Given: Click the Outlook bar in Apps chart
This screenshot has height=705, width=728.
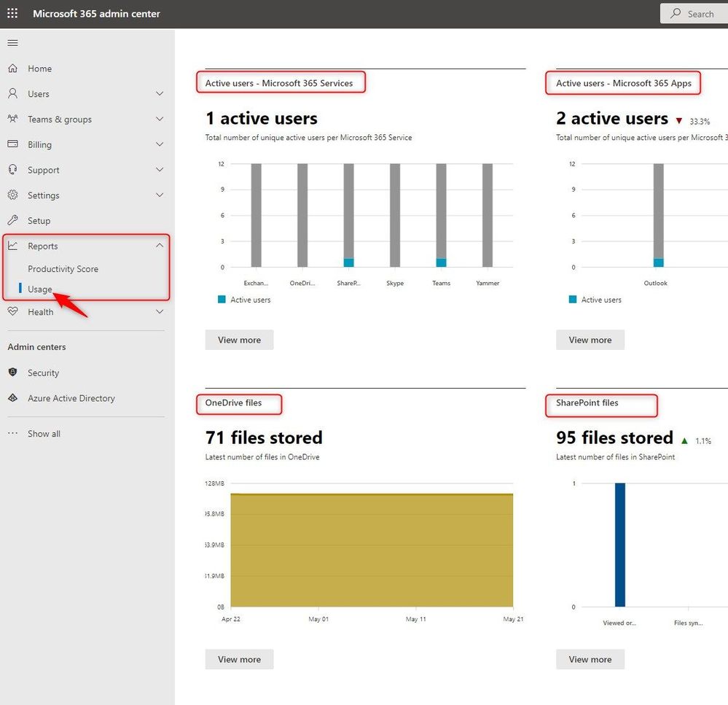Looking at the screenshot, I should pos(658,216).
